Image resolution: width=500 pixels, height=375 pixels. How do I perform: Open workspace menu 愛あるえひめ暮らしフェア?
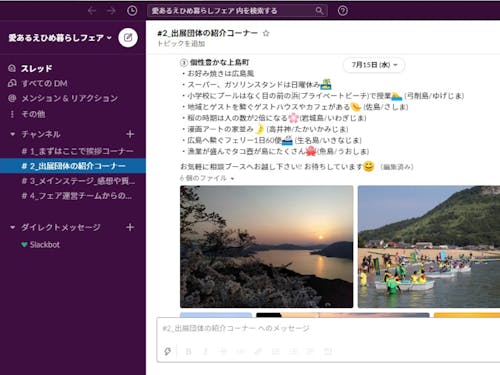pos(60,38)
